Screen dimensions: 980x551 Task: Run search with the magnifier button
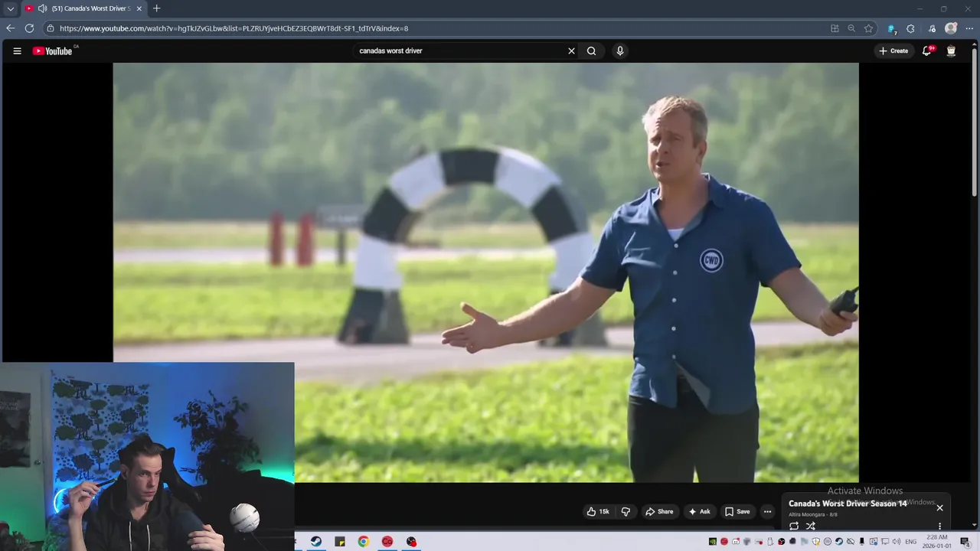click(591, 51)
